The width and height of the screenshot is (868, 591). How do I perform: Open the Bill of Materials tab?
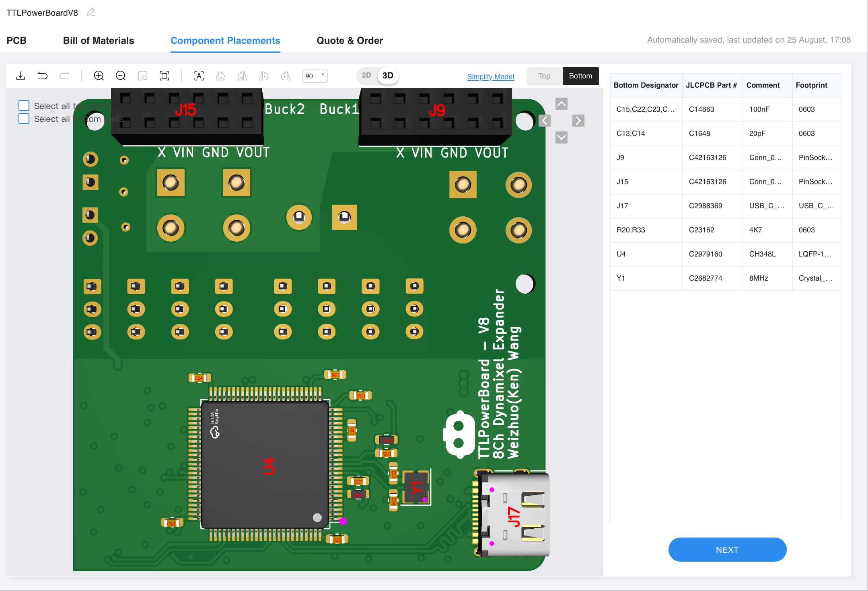99,41
